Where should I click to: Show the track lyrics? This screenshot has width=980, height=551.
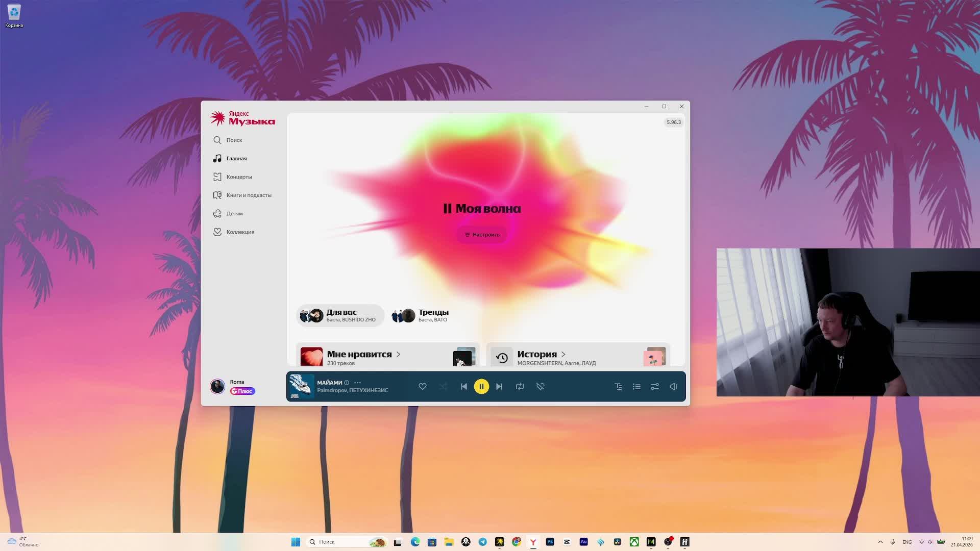point(618,386)
